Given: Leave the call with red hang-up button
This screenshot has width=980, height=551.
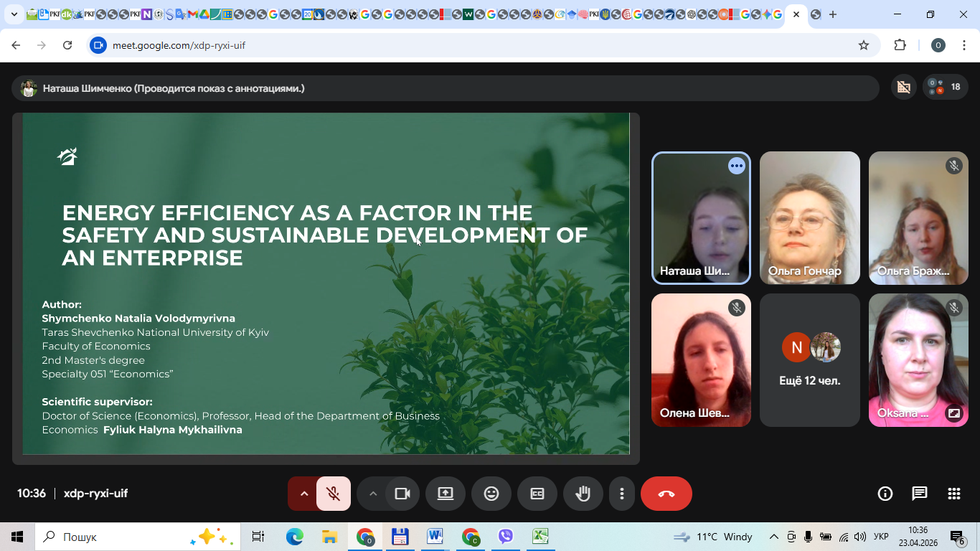Looking at the screenshot, I should (666, 494).
